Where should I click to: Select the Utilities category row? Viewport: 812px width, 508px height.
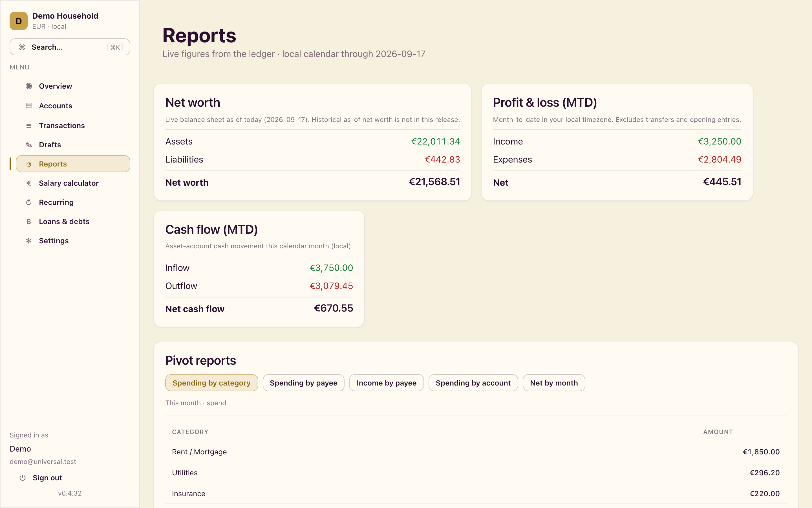(475, 473)
